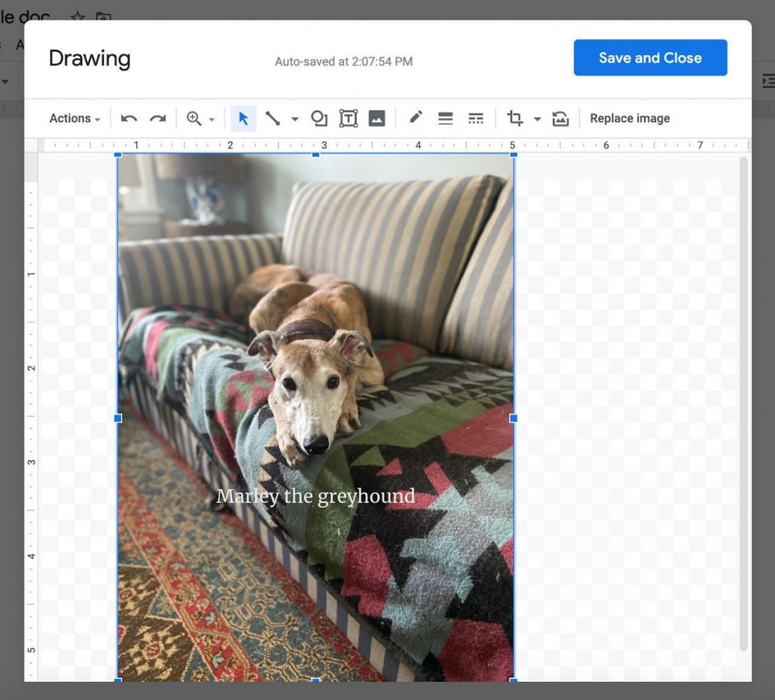Click the Border weight icon
This screenshot has width=775, height=700.
tap(445, 117)
